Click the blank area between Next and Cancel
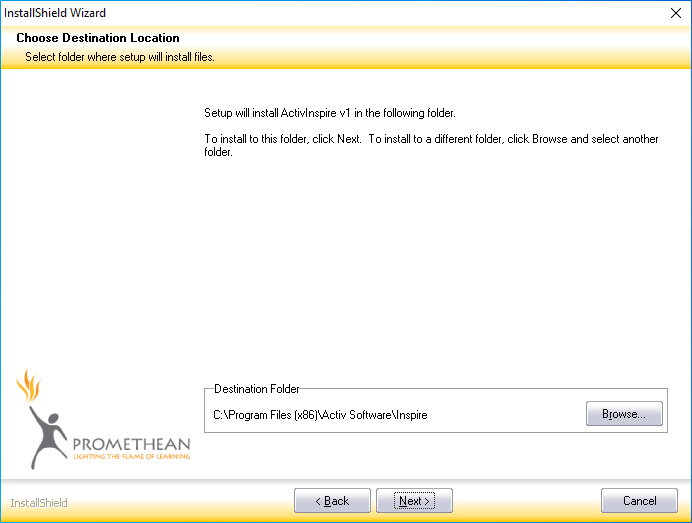 [x=527, y=501]
